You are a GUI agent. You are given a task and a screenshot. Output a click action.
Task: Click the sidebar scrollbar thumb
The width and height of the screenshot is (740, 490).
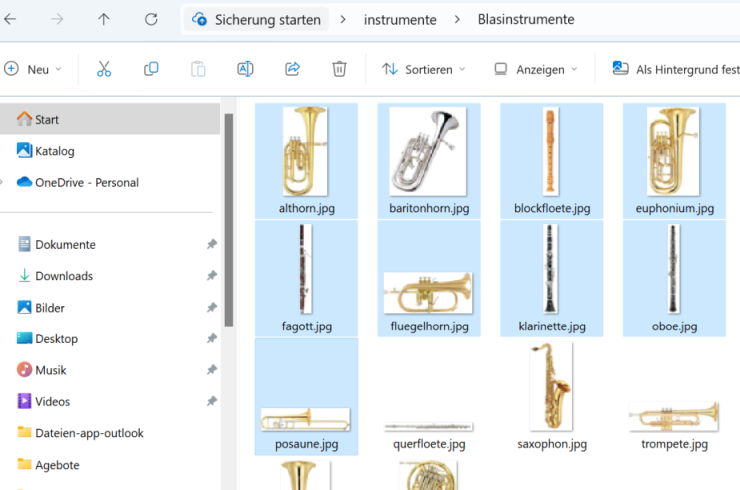pyautogui.click(x=229, y=220)
